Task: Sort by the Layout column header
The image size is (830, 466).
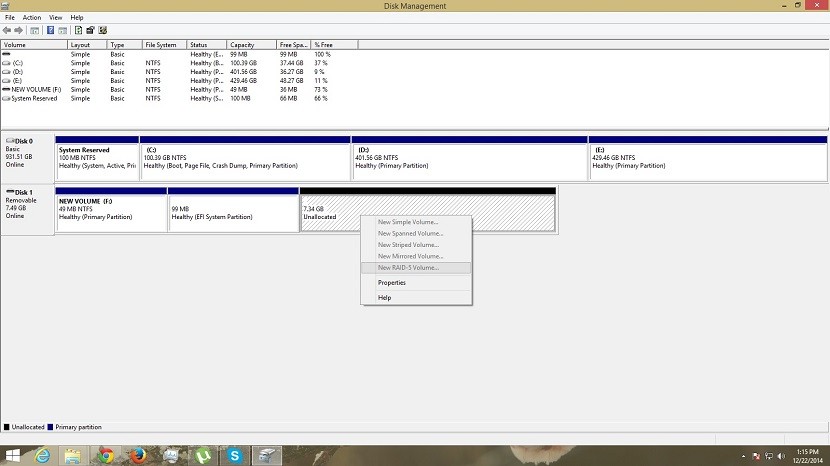Action: (87, 45)
